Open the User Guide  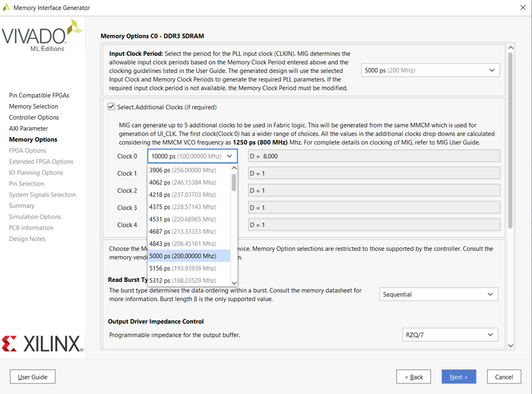pyautogui.click(x=33, y=376)
